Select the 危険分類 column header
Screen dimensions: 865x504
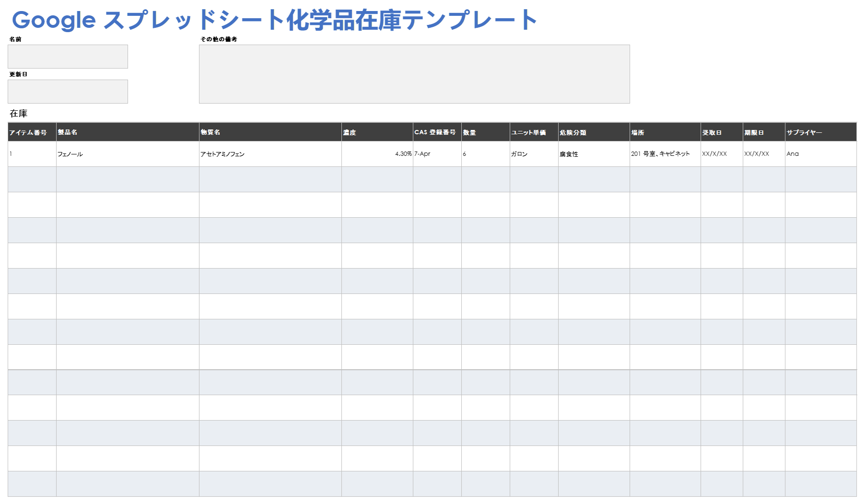(x=594, y=132)
